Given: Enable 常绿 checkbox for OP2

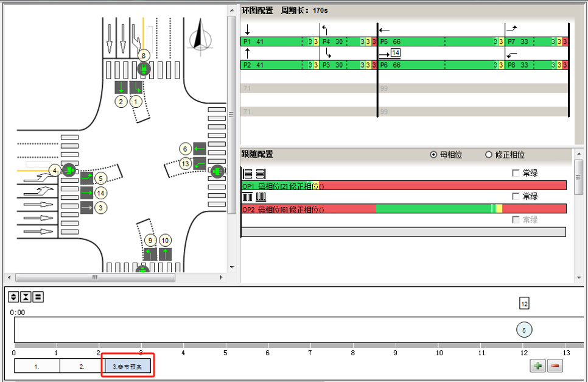Looking at the screenshot, I should 516,196.
